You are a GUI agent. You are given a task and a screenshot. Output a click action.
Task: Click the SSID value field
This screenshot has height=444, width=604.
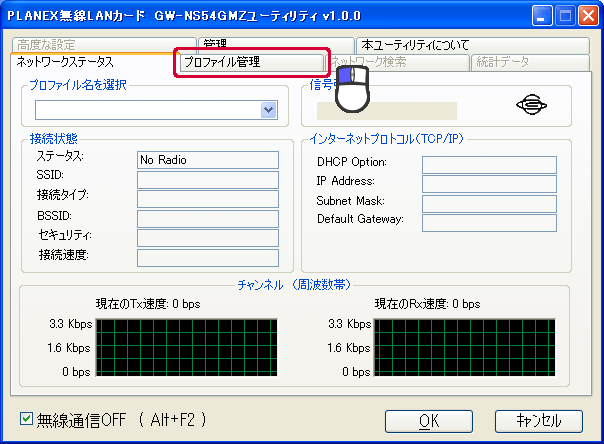pyautogui.click(x=208, y=179)
